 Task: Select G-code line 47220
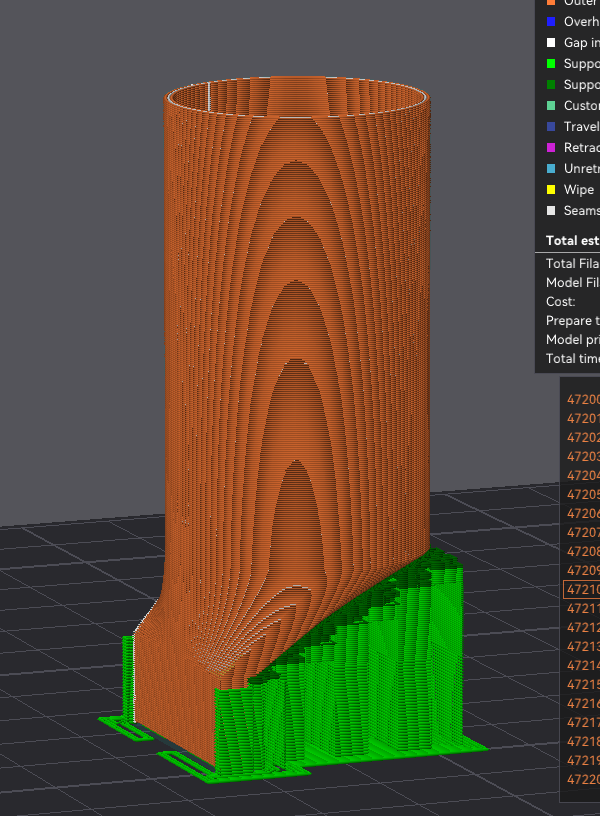click(x=583, y=780)
